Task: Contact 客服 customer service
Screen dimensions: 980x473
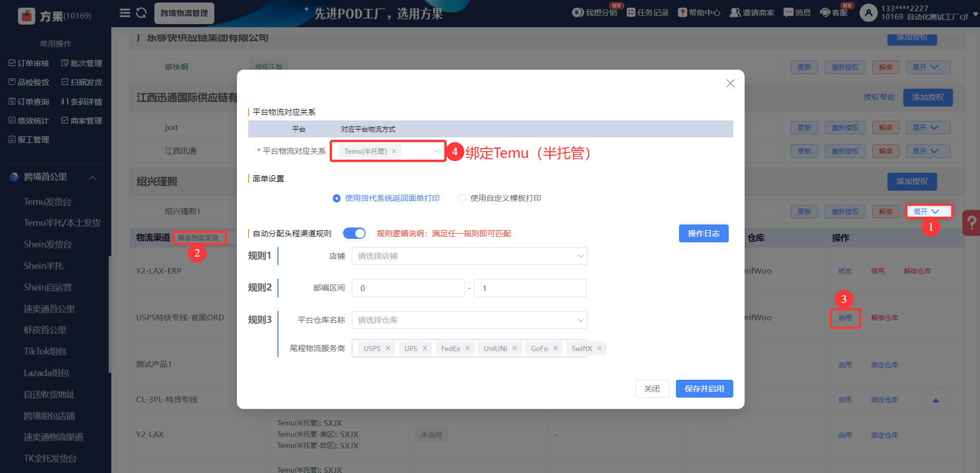Action: [834, 13]
